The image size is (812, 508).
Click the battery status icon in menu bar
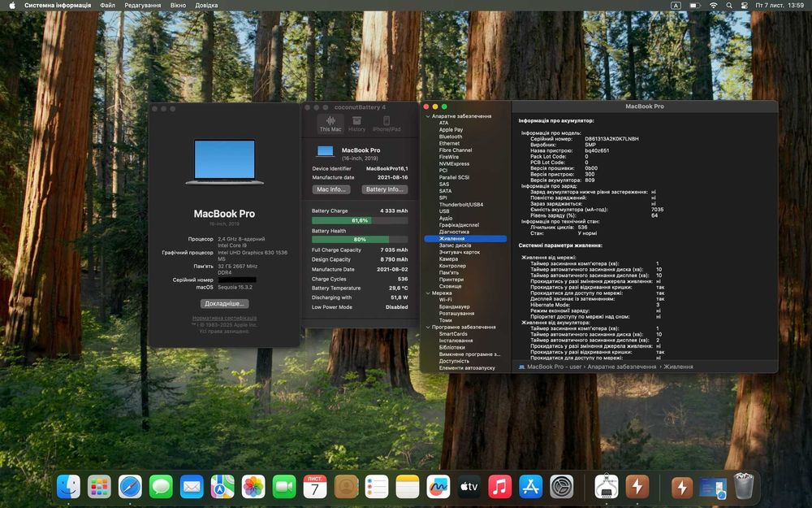(695, 5)
